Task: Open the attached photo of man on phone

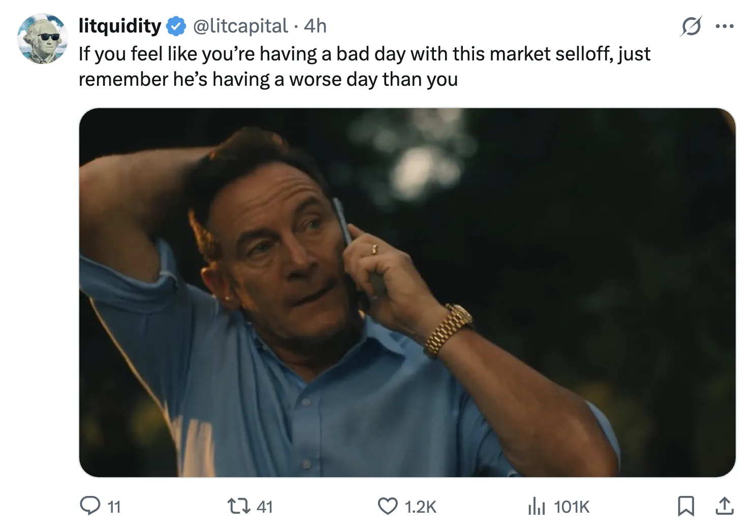Action: point(407,292)
